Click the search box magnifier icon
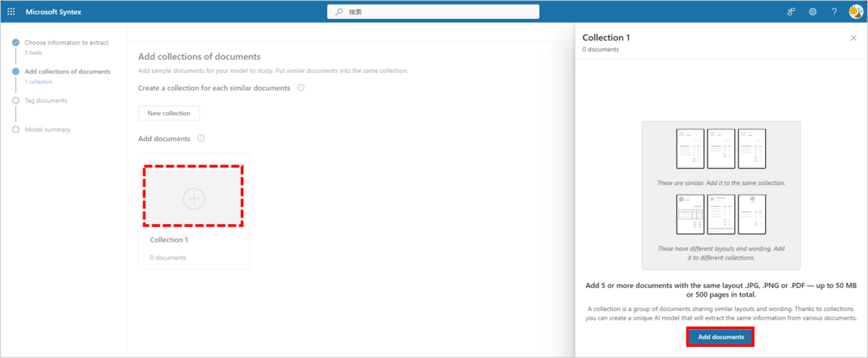868x358 pixels. click(340, 12)
